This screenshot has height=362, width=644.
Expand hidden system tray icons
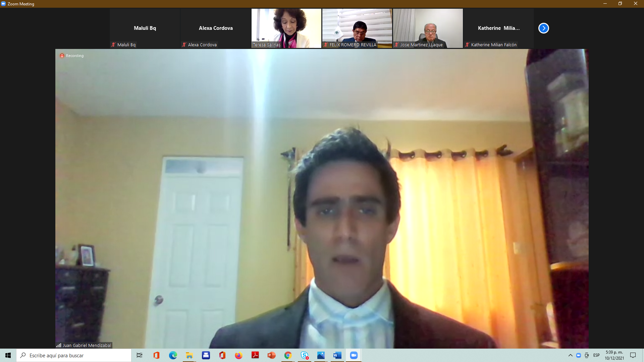coord(570,355)
